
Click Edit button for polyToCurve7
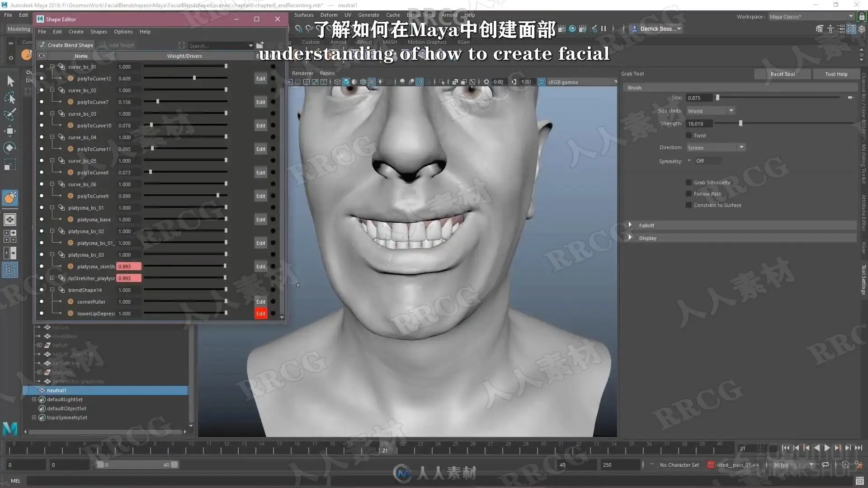point(261,102)
